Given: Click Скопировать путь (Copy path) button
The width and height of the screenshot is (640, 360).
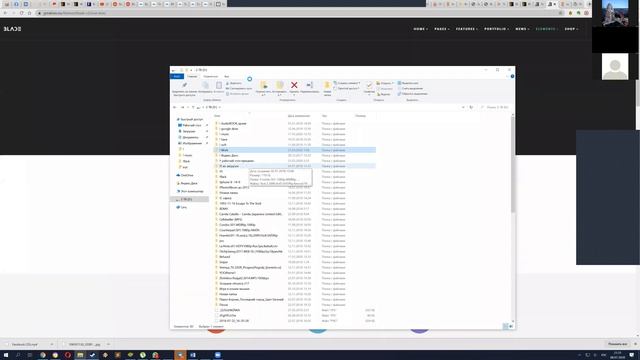Looking at the screenshot, I should coord(239,89).
